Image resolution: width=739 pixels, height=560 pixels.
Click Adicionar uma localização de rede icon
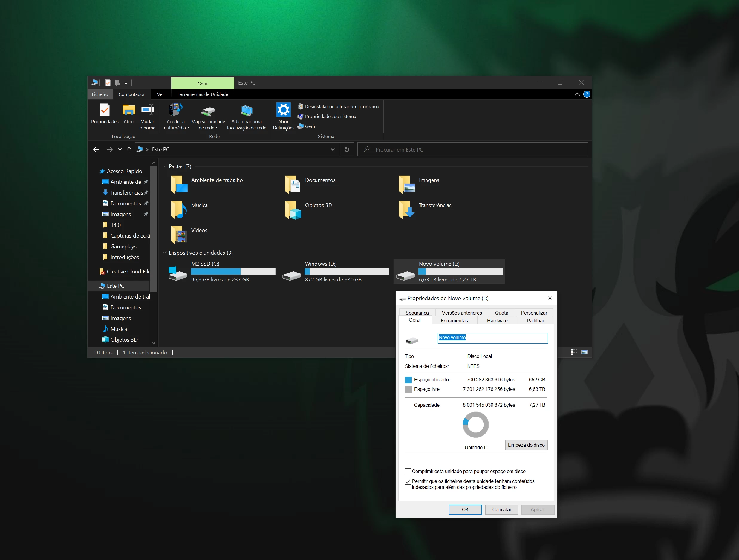point(247,111)
